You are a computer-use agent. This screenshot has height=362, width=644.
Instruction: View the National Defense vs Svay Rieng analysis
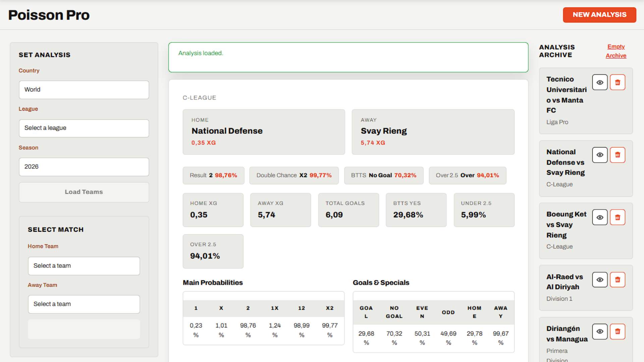(600, 155)
